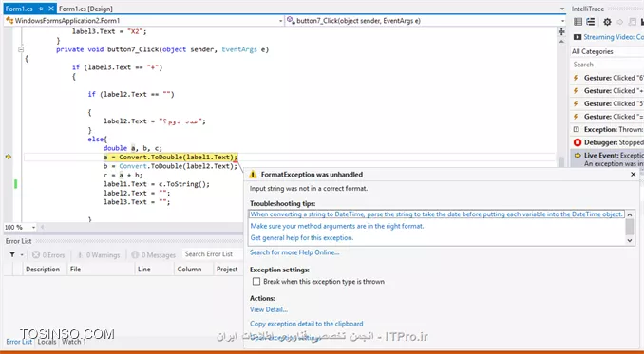Open the DateTime conversion troubleshooting tip

coord(436,214)
